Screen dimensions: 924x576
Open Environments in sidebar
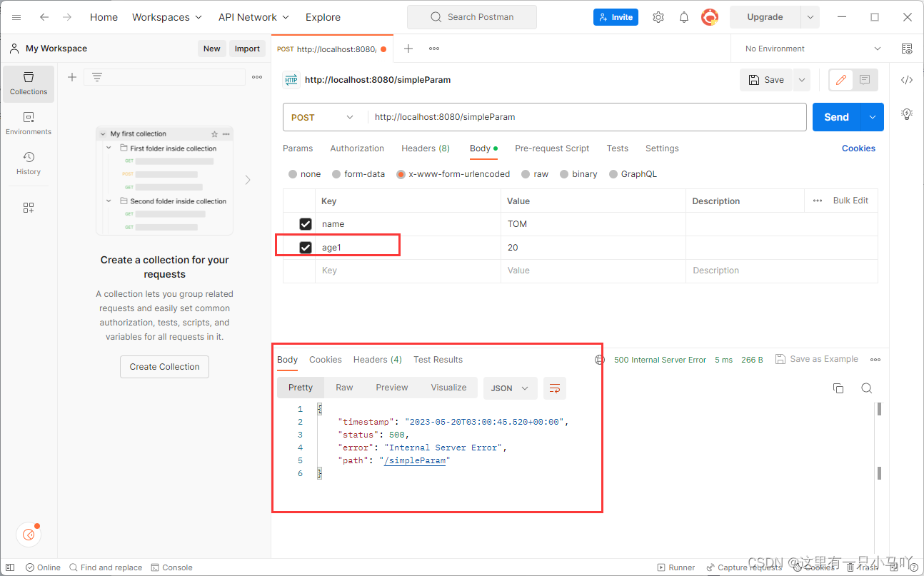pos(29,123)
